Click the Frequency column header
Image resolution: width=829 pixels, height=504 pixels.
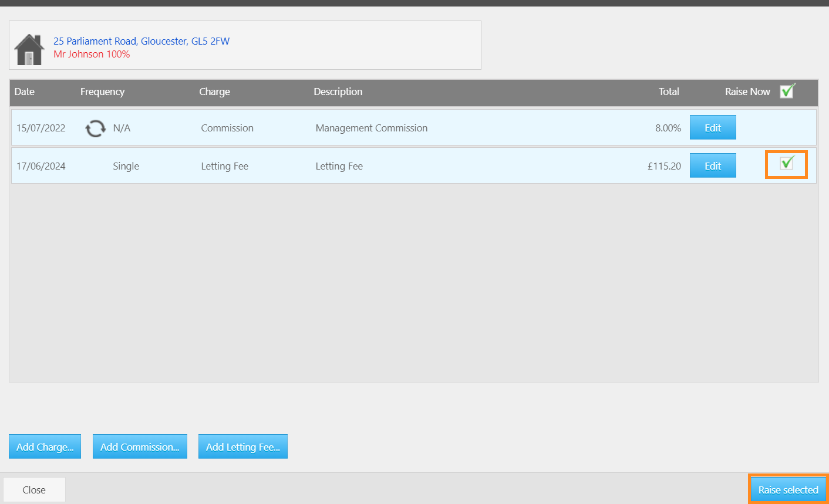tap(102, 92)
